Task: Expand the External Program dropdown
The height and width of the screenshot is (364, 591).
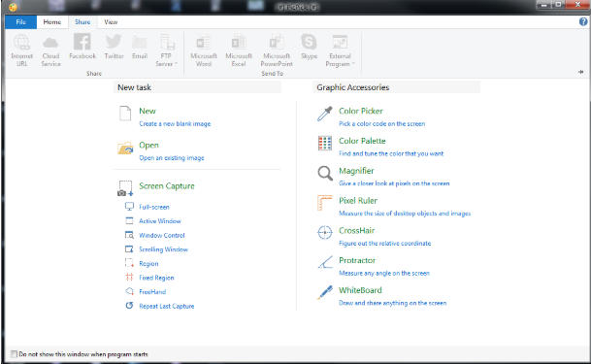Action: pos(340,51)
